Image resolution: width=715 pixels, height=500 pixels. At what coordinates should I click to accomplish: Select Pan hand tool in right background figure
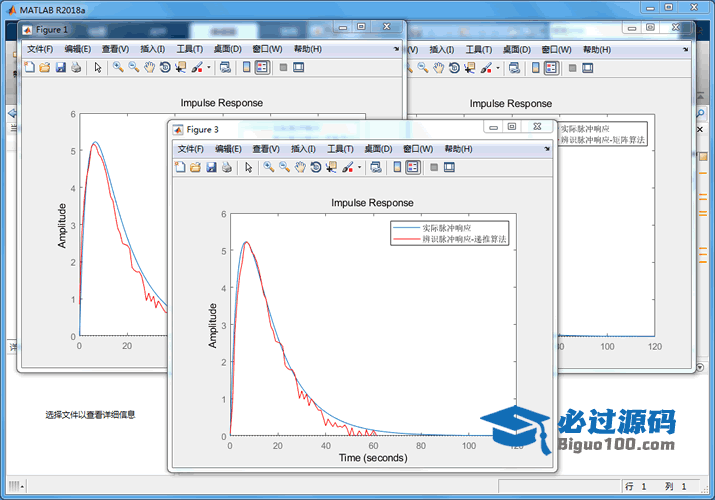439,68
